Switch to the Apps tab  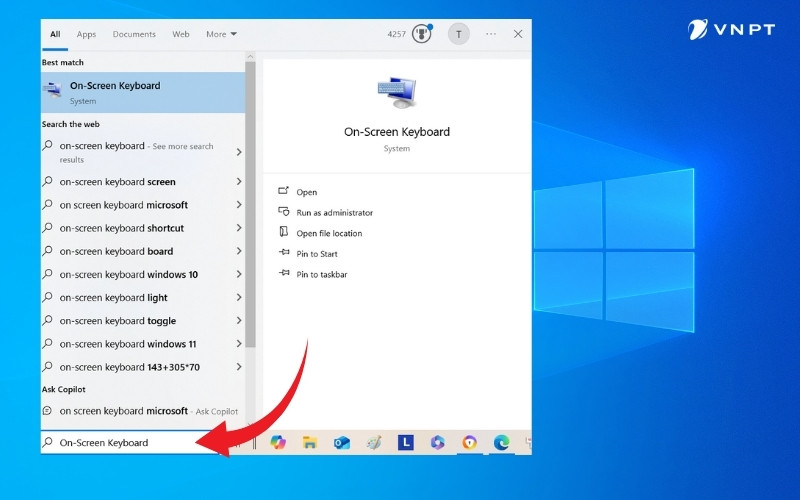87,34
